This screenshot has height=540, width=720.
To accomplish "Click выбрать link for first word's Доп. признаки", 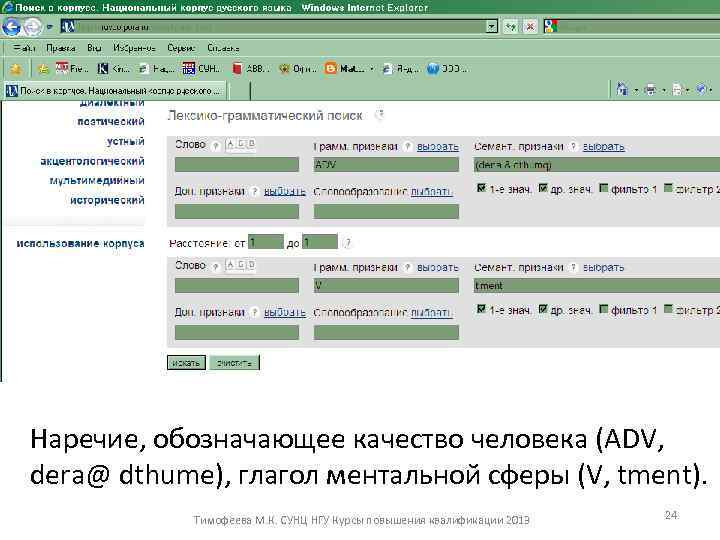I will (x=285, y=191).
